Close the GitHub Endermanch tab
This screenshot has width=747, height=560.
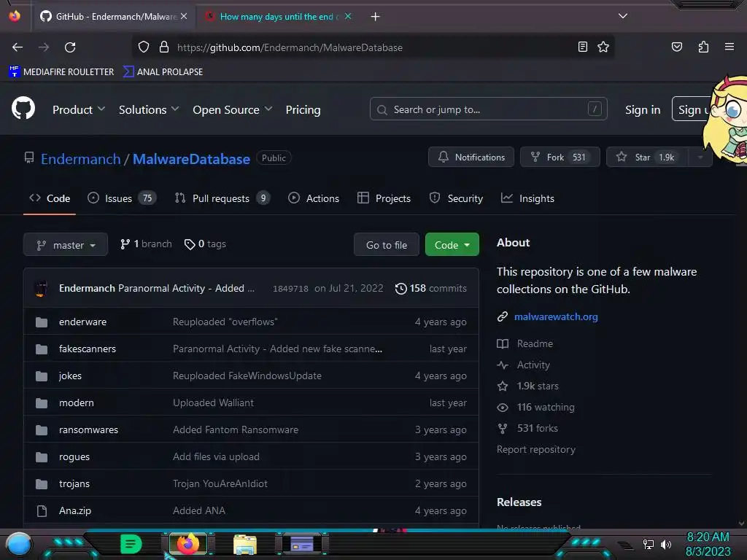pyautogui.click(x=184, y=16)
